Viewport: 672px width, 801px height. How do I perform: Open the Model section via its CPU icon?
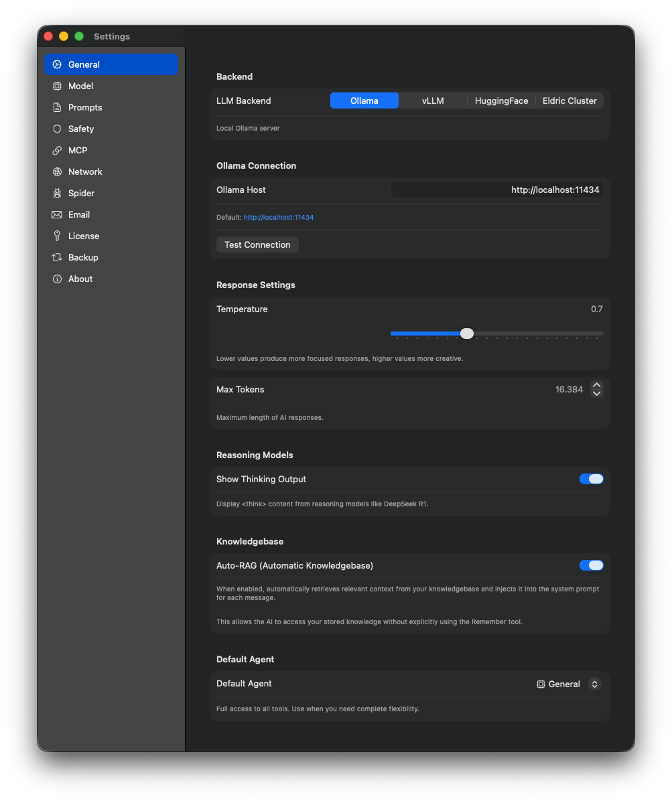point(57,86)
